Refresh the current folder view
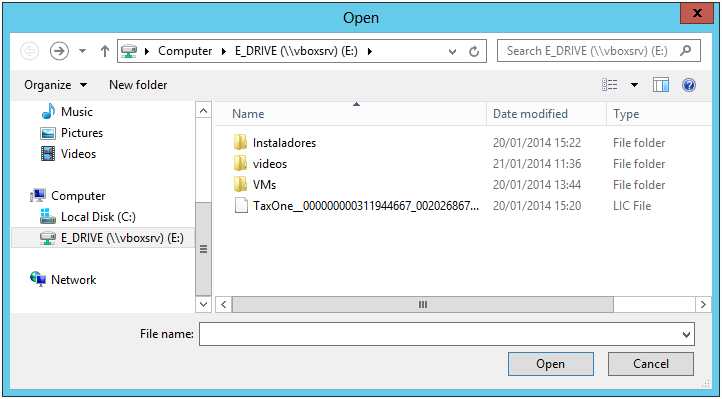 pos(474,51)
